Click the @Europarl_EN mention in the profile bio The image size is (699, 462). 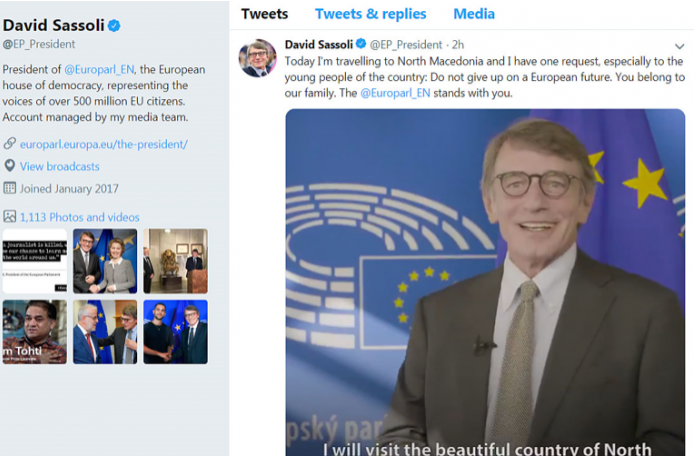click(x=99, y=69)
